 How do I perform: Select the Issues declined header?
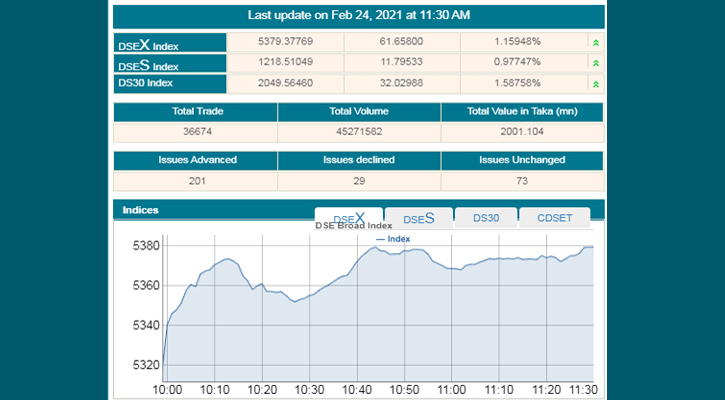[359, 160]
